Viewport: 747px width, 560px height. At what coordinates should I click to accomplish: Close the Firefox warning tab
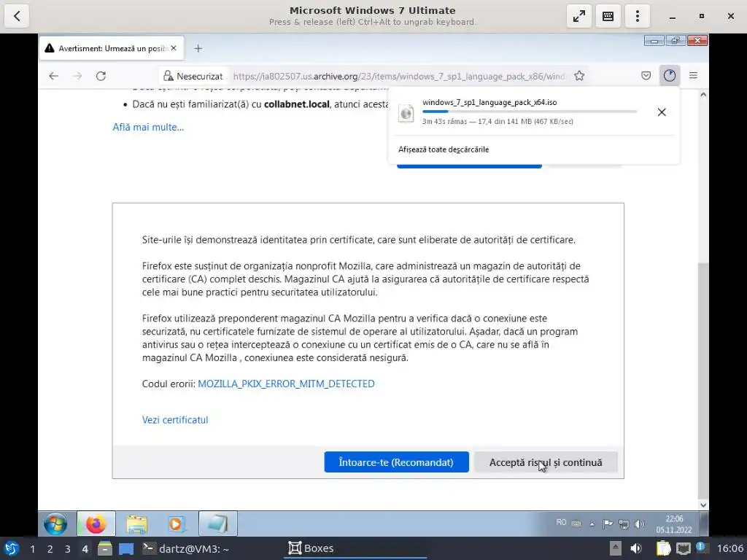click(x=174, y=48)
